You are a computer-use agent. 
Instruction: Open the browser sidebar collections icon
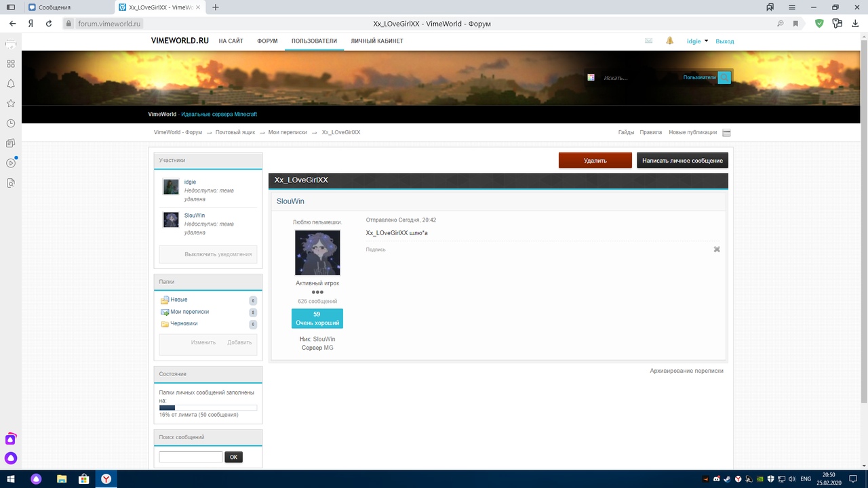[11, 143]
